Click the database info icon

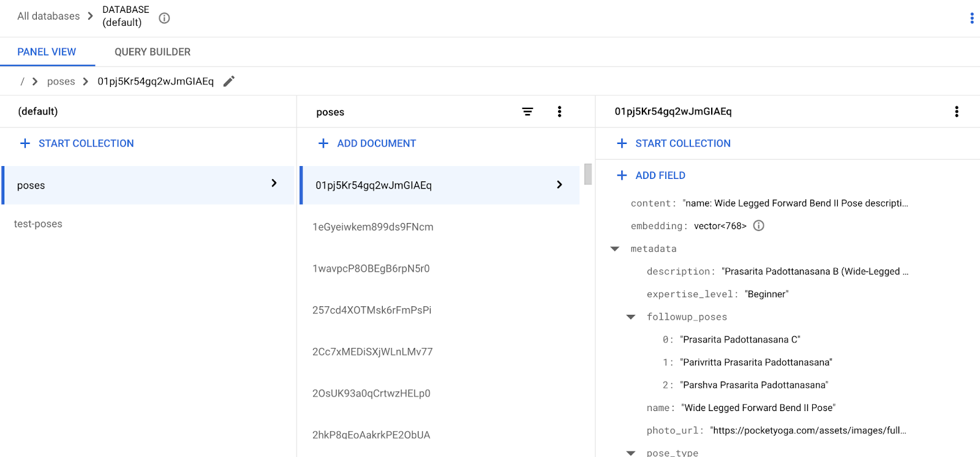164,18
